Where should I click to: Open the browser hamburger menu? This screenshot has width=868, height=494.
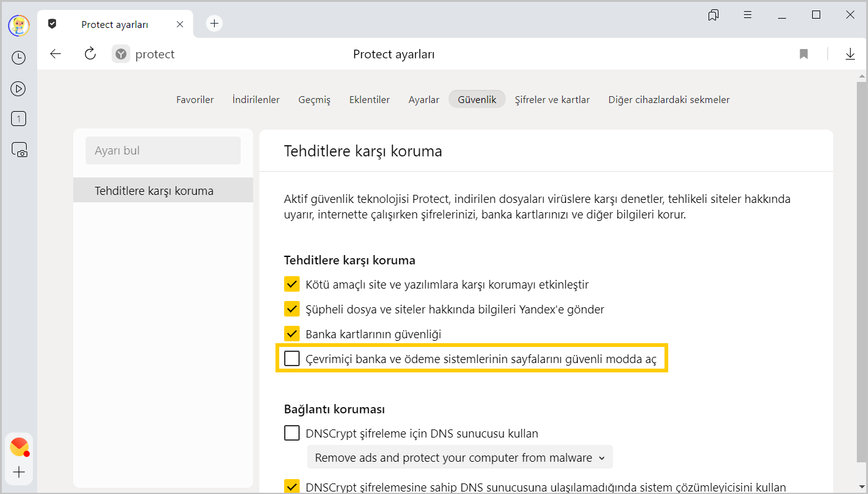click(748, 15)
